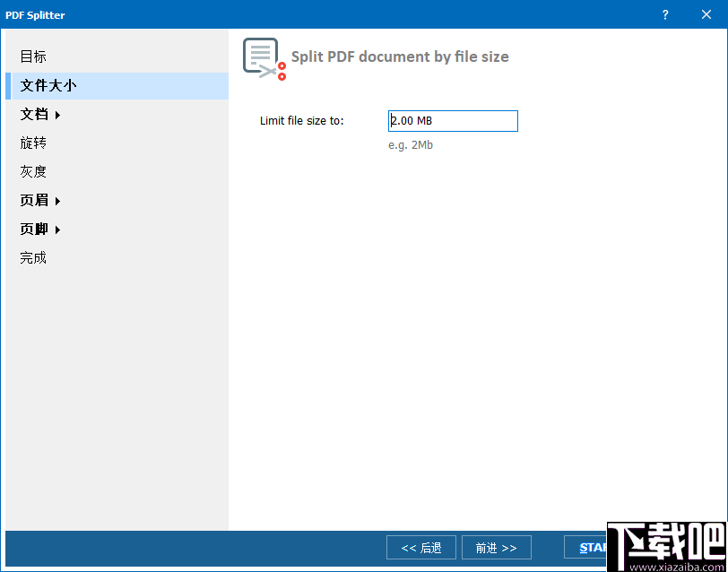Select the 灰度 option in the sidebar

click(x=32, y=171)
